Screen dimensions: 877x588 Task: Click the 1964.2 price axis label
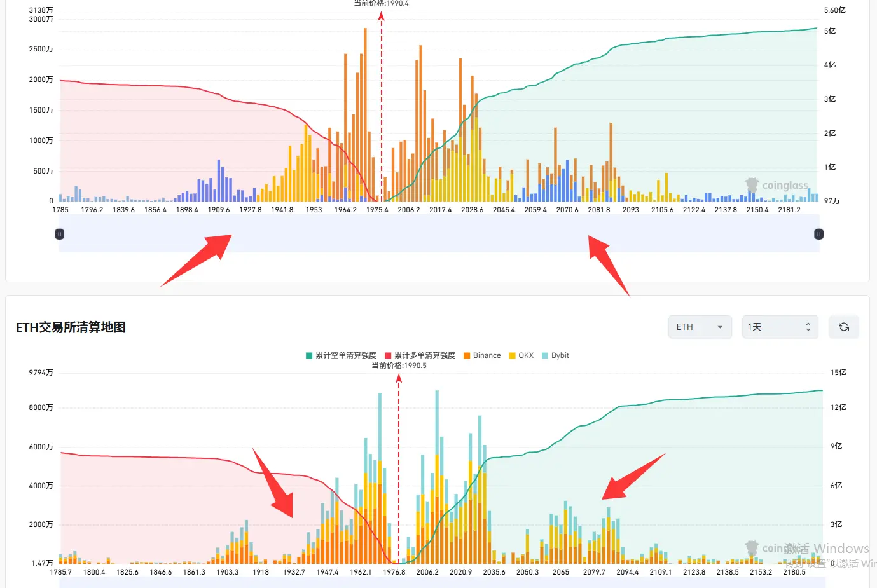[x=345, y=210]
